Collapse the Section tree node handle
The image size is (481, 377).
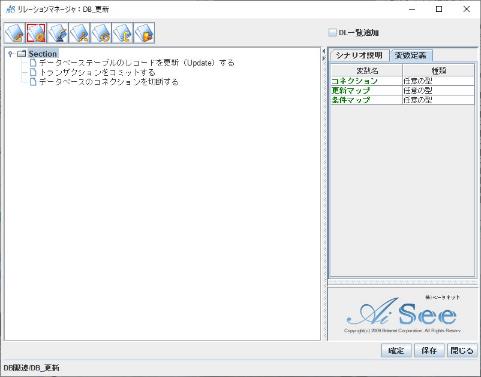10,54
